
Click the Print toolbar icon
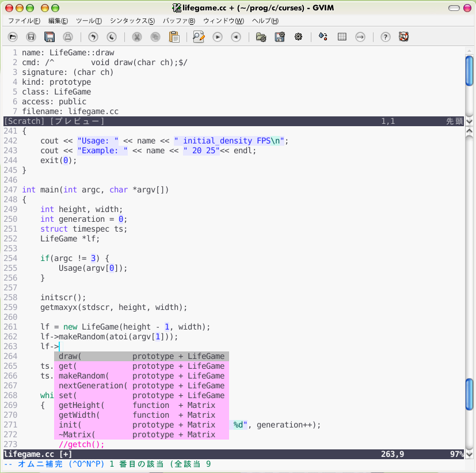[68, 37]
